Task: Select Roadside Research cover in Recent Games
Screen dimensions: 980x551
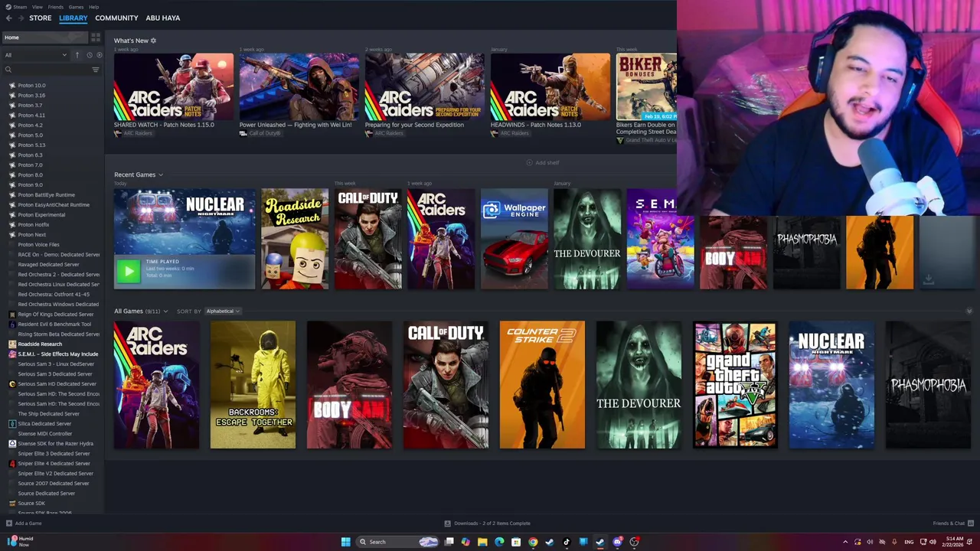Action: pos(295,240)
